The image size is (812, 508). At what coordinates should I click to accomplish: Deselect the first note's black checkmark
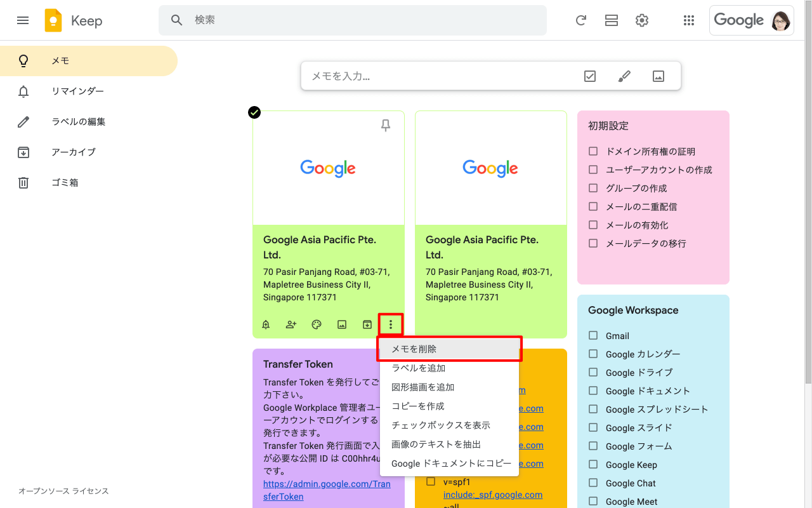tap(254, 112)
